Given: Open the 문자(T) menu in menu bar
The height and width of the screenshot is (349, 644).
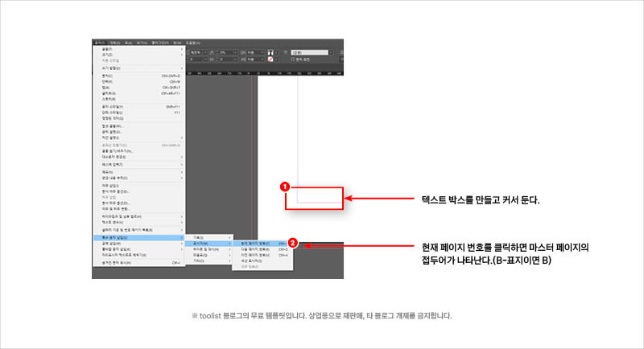Looking at the screenshot, I should click(x=100, y=43).
